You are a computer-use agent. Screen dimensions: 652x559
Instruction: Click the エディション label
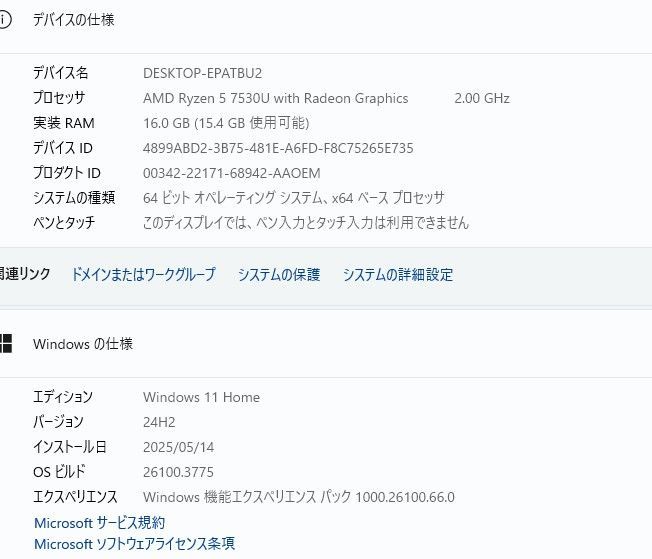(63, 397)
